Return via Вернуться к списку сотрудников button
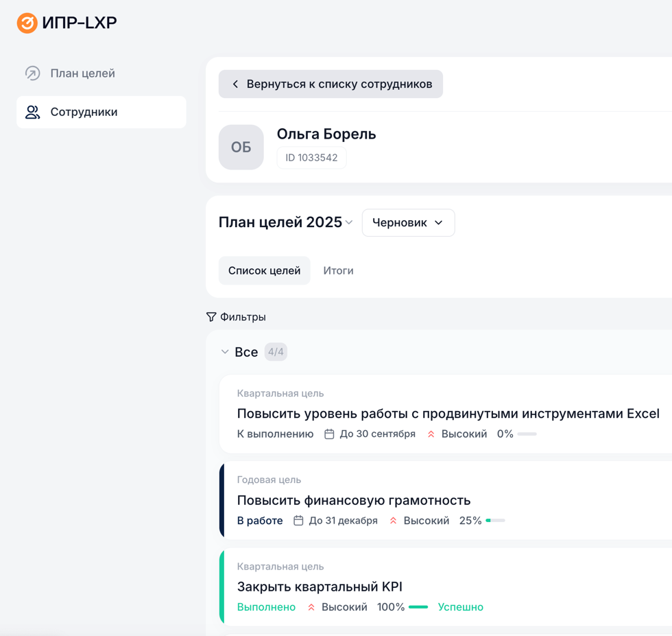Screen dimensions: 672x636 point(331,84)
